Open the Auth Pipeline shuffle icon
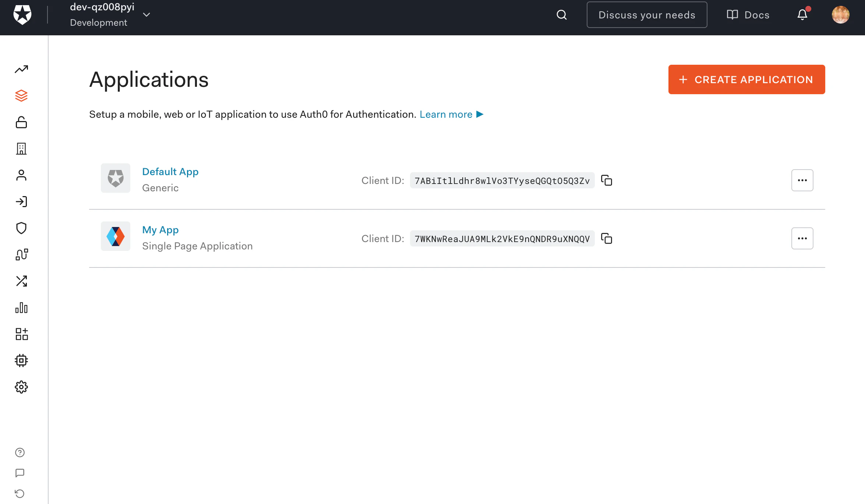This screenshot has width=865, height=504. (x=21, y=281)
